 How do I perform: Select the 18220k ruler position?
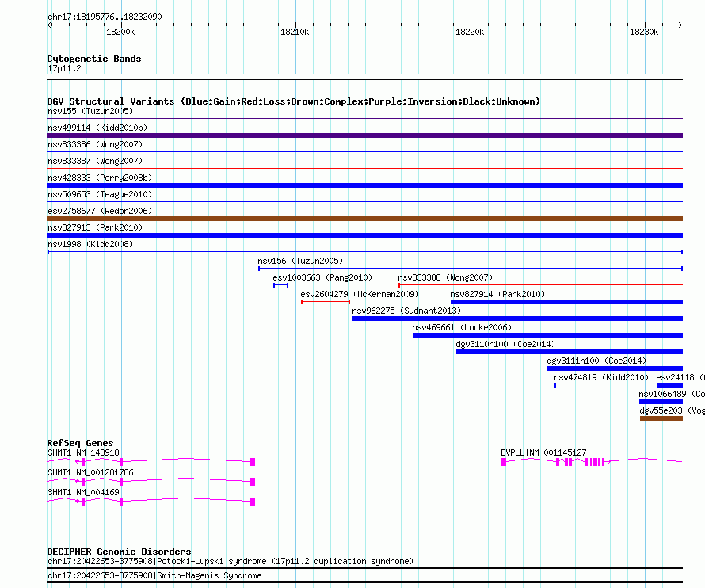[470, 32]
